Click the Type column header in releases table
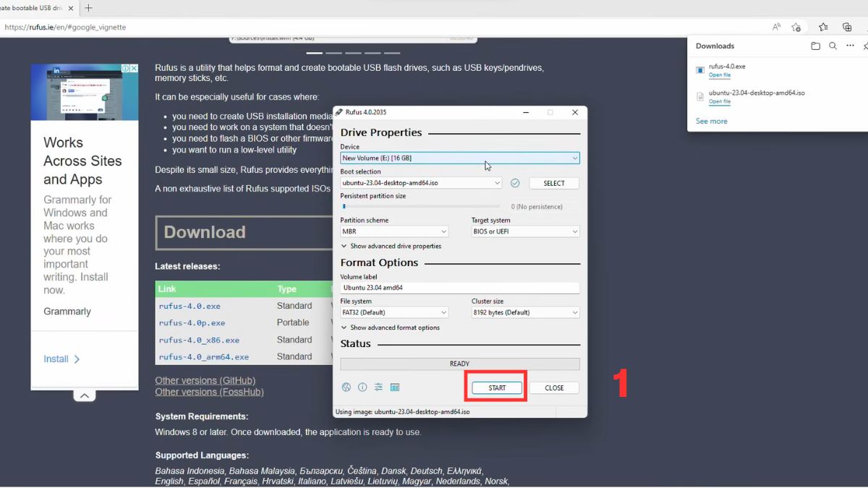 click(x=286, y=288)
